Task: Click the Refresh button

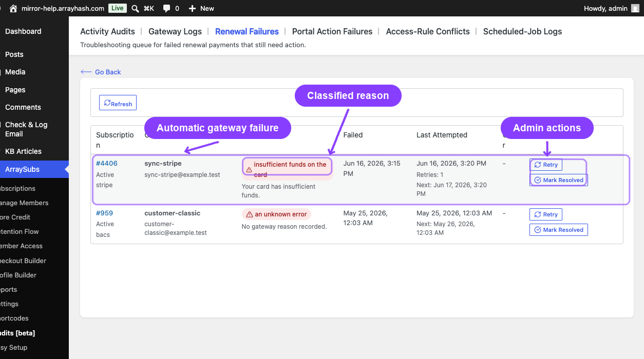Action: click(x=118, y=103)
